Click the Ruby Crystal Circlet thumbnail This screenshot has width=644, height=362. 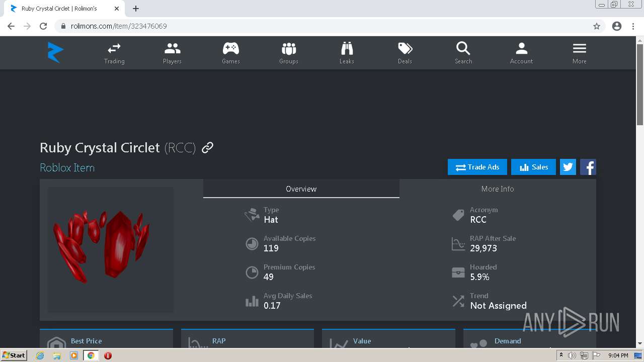[111, 250]
